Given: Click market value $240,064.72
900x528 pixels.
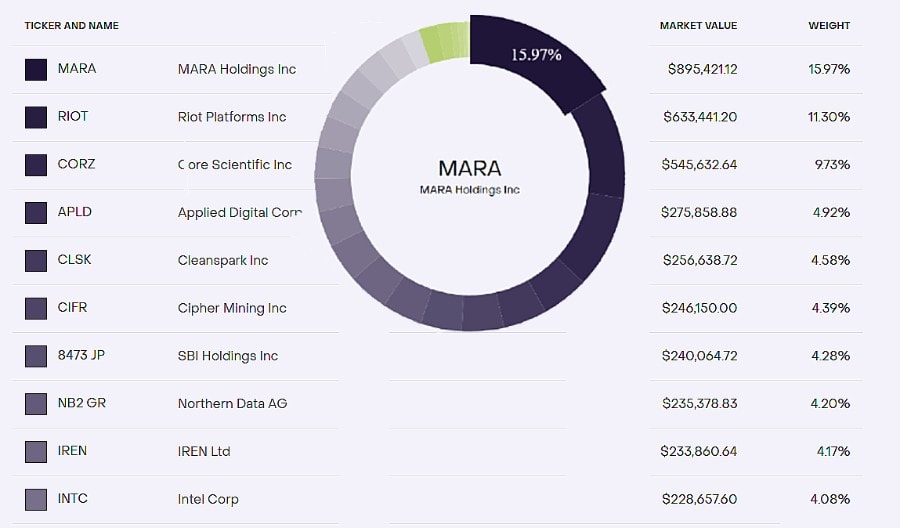Looking at the screenshot, I should pyautogui.click(x=700, y=356).
